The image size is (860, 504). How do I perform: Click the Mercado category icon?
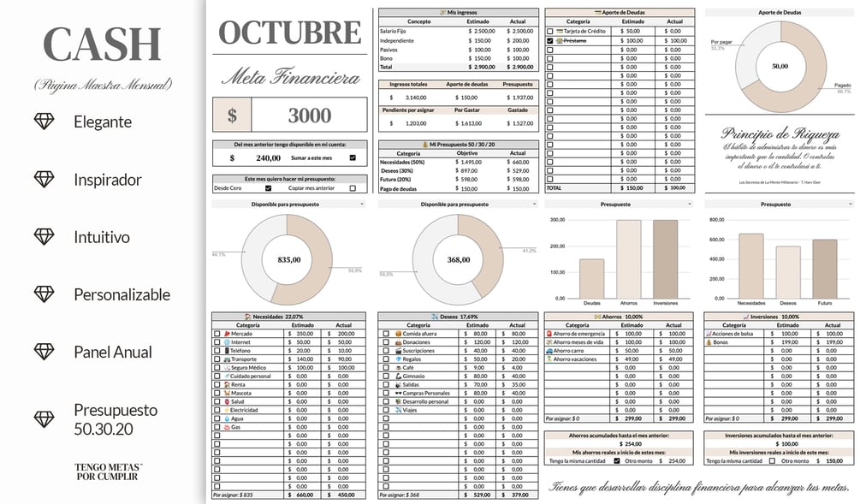[227, 334]
